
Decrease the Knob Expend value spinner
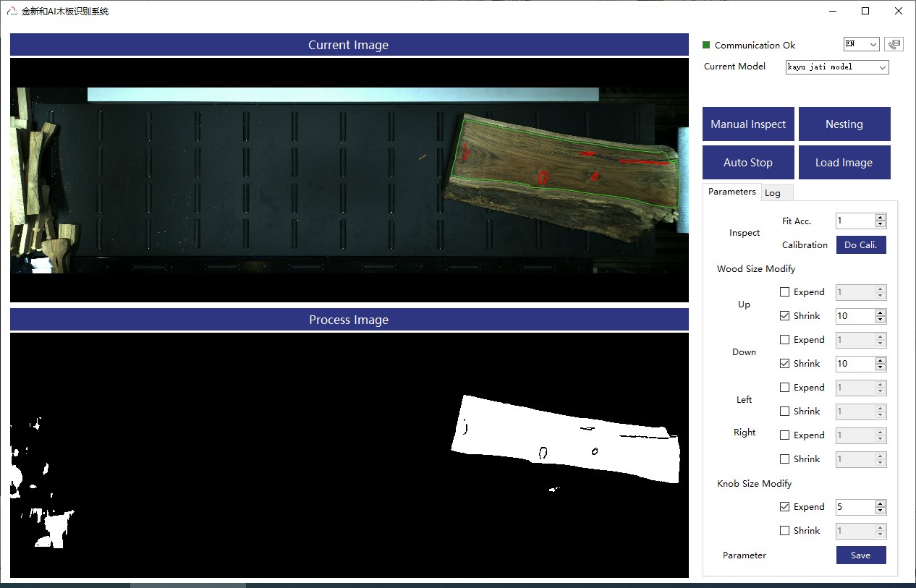(881, 511)
